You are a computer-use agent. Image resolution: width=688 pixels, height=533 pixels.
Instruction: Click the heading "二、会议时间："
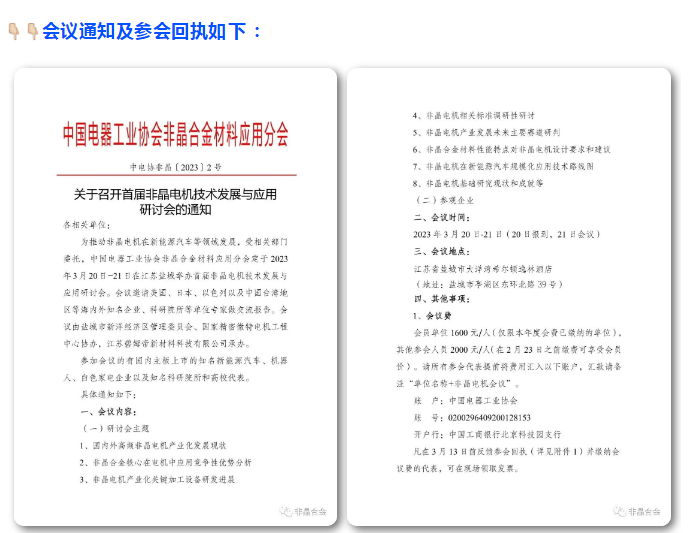click(x=442, y=217)
